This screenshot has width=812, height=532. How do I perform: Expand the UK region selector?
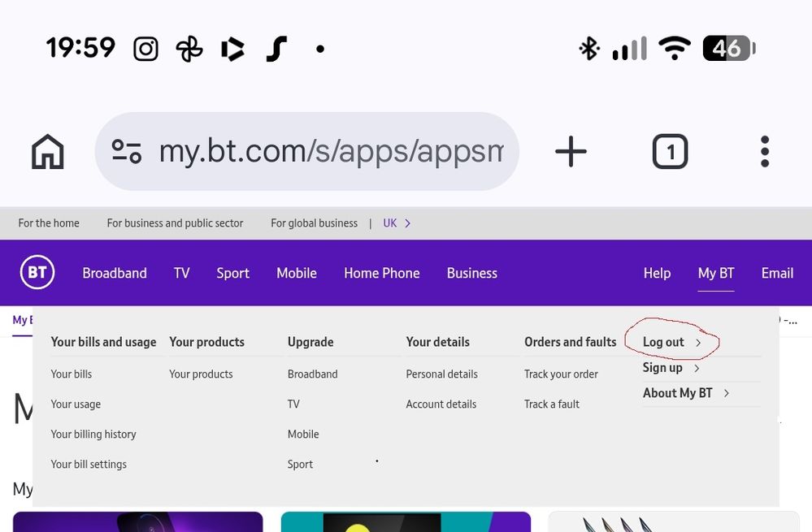(x=397, y=223)
